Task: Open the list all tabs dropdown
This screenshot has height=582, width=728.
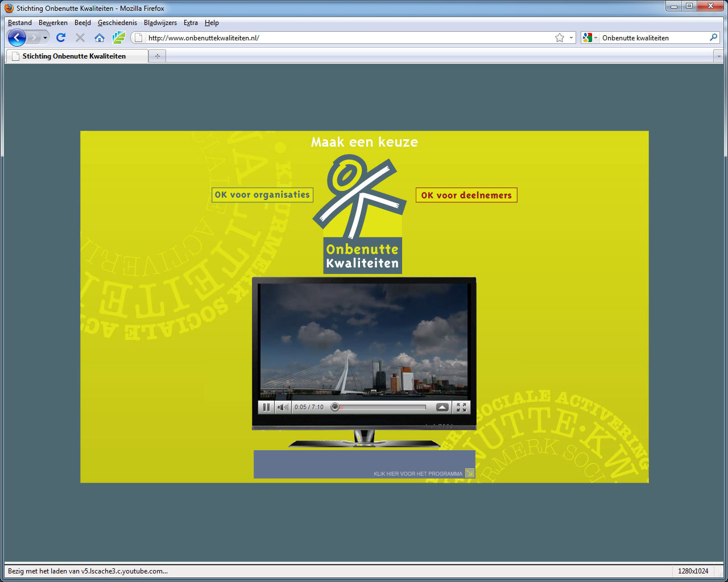Action: tap(718, 56)
